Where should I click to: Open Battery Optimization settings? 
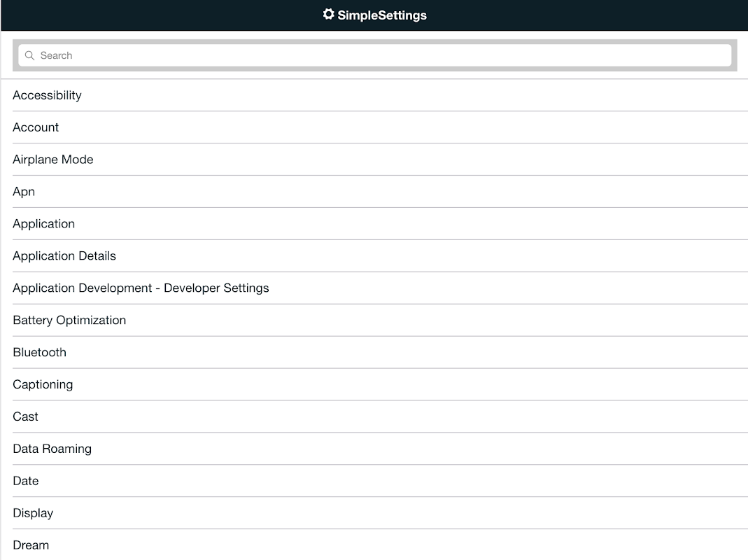tap(69, 320)
